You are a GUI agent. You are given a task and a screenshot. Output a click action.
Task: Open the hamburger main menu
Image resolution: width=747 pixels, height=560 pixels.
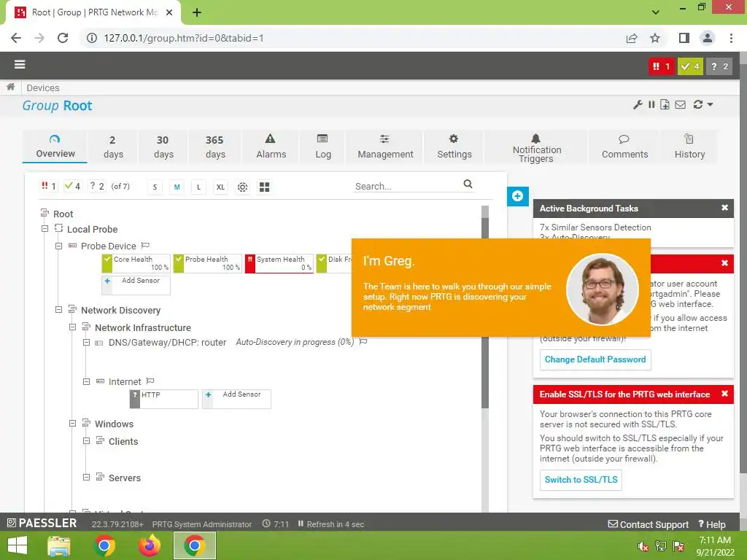[x=20, y=65]
